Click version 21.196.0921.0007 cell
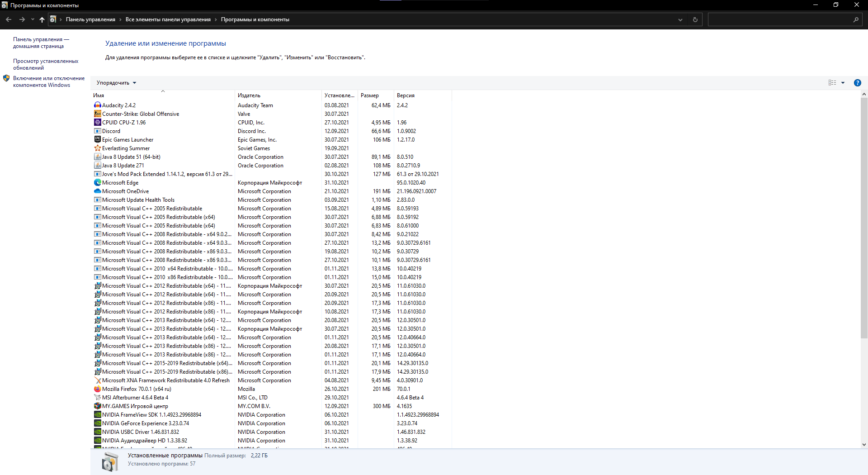 pyautogui.click(x=417, y=191)
